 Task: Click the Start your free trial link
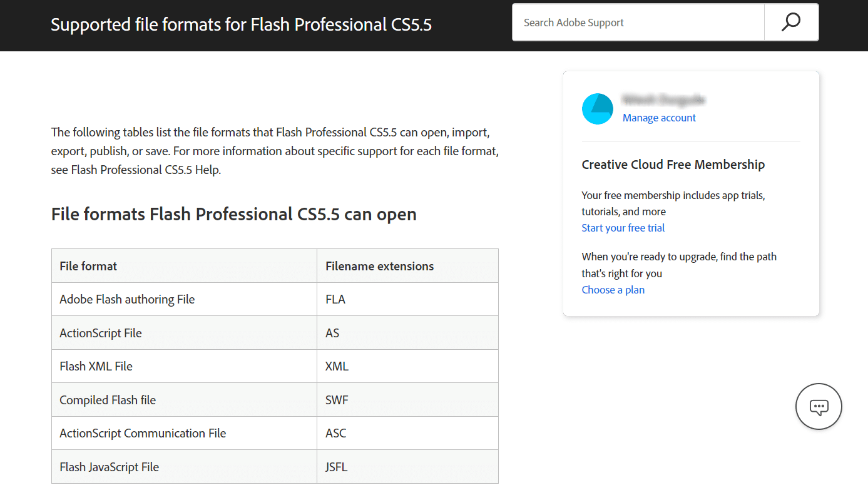[623, 228]
